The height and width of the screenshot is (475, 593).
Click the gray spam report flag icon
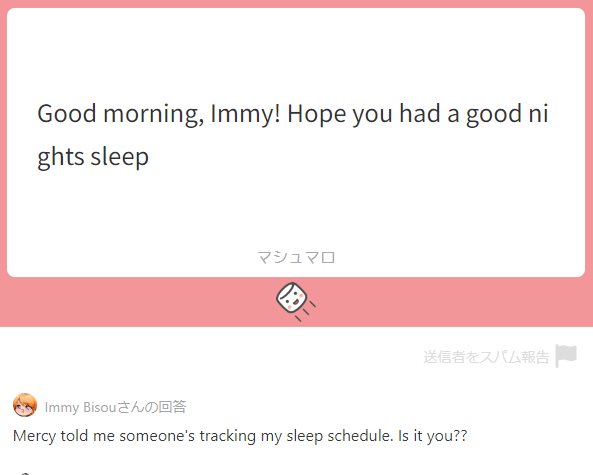pos(566,356)
